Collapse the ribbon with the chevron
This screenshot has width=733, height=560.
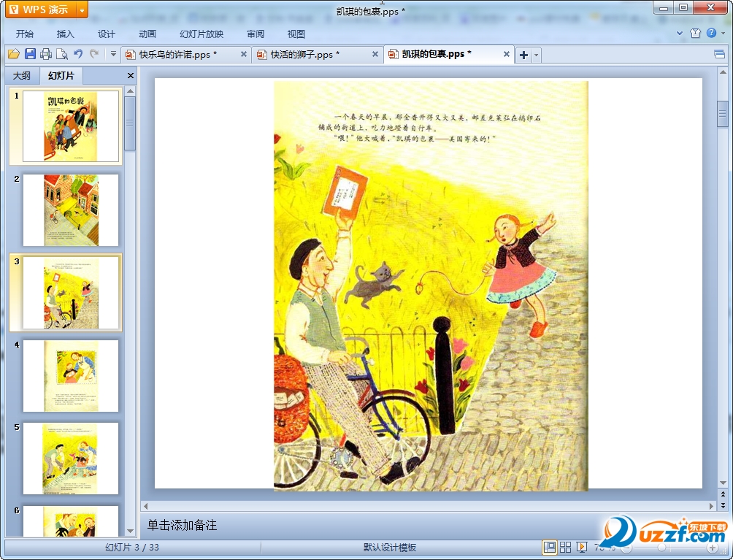pos(680,33)
